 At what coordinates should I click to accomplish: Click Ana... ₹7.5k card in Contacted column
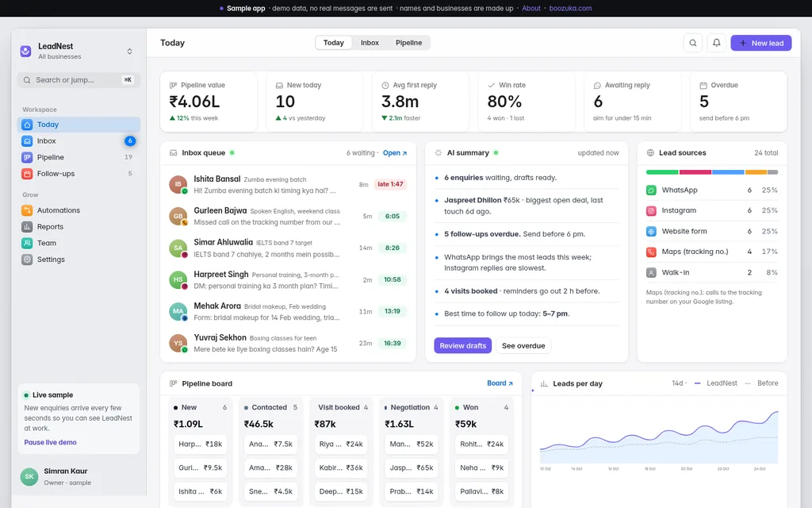tap(271, 444)
